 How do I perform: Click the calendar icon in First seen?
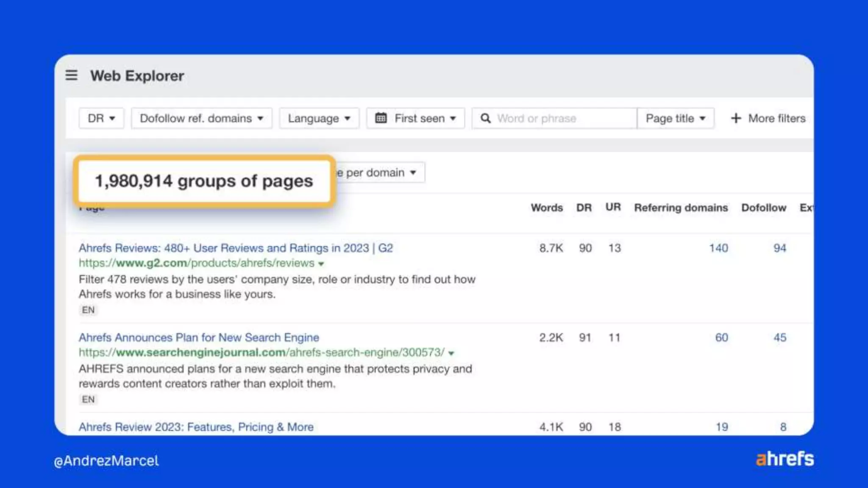(381, 118)
